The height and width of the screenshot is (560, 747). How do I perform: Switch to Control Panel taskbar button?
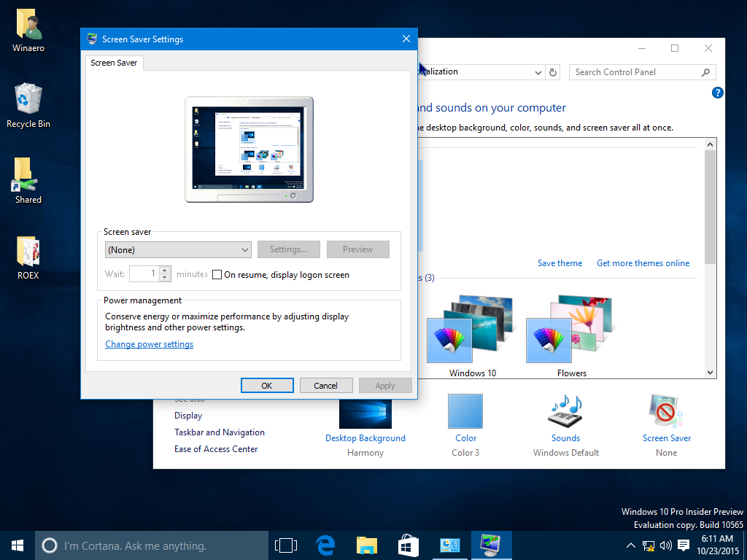pyautogui.click(x=449, y=545)
